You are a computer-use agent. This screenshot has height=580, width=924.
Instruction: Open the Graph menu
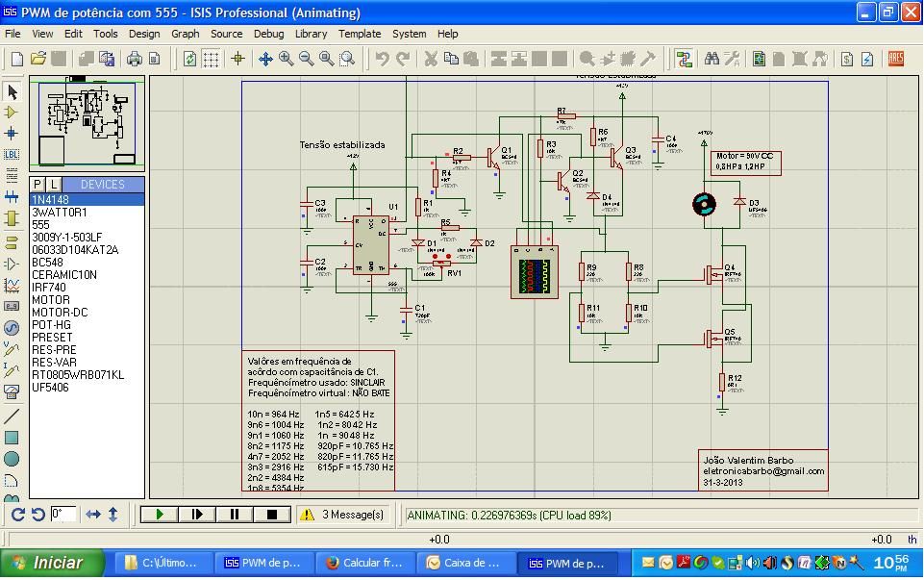pos(185,34)
